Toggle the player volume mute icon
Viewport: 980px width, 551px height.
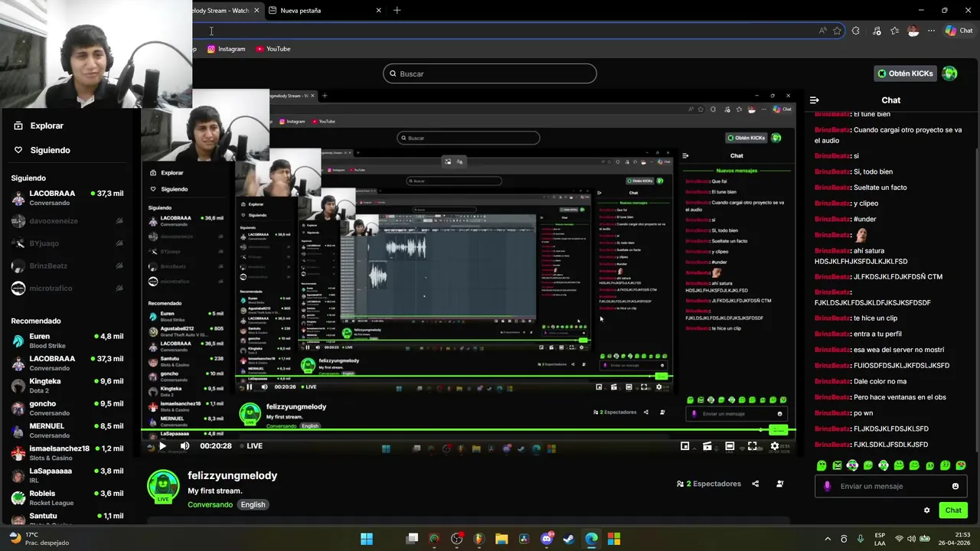pos(185,446)
